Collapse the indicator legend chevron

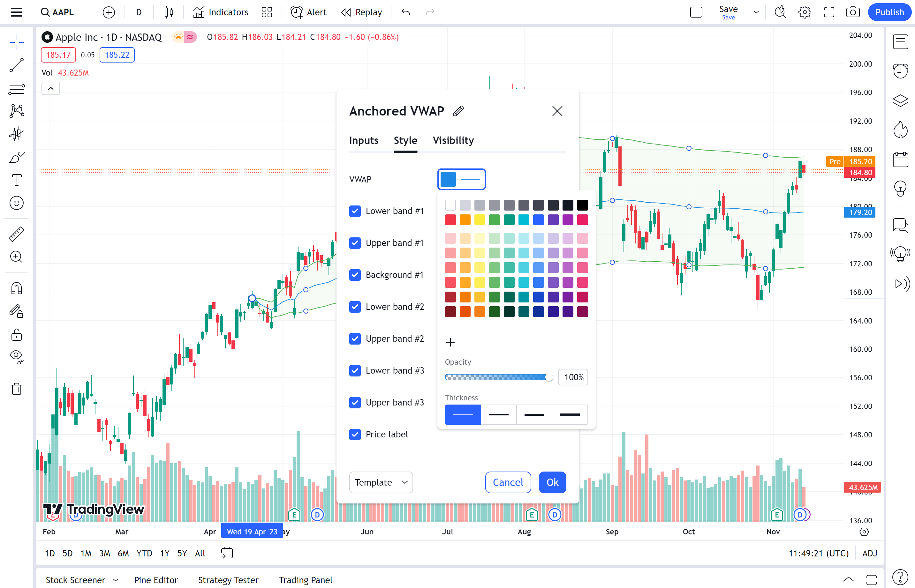(x=50, y=89)
